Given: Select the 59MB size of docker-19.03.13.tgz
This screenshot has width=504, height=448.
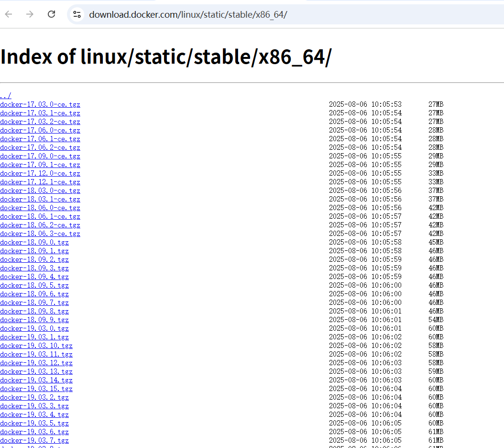Looking at the screenshot, I should click(436, 371).
